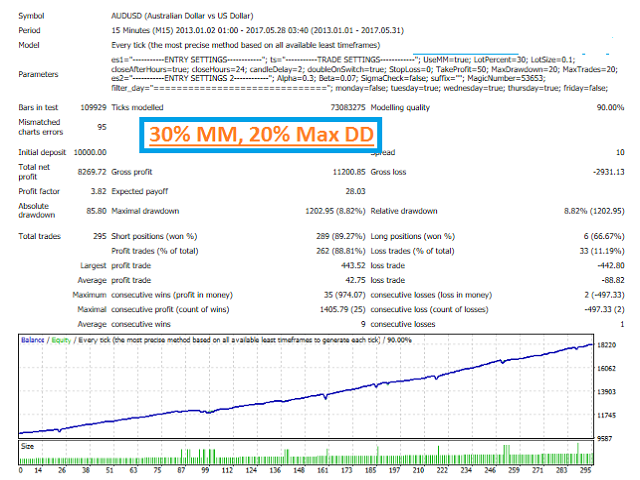Click Expected payoff value 28.03
The width and height of the screenshot is (640, 480).
pyautogui.click(x=356, y=191)
